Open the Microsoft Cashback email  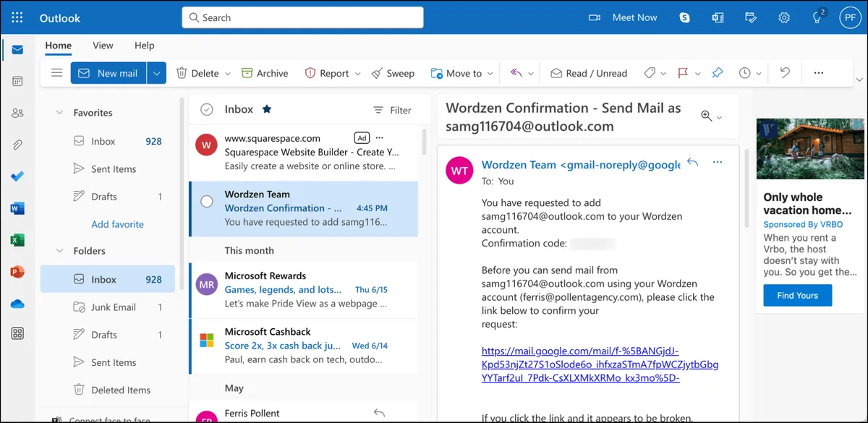pos(303,346)
